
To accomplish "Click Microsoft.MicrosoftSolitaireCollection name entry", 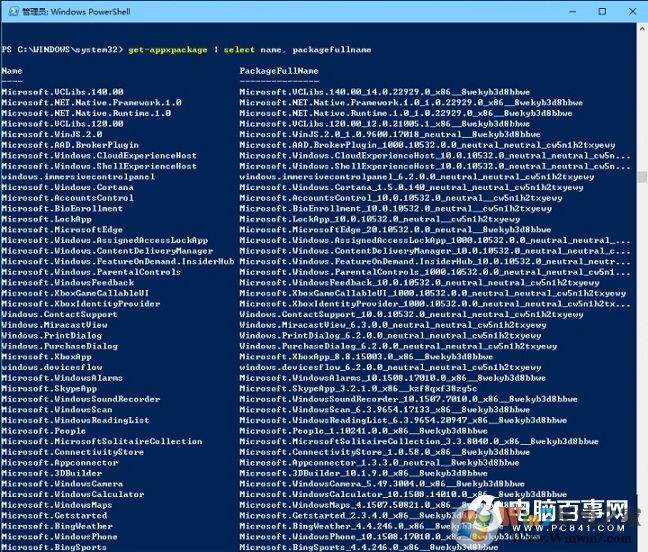I will click(x=102, y=441).
